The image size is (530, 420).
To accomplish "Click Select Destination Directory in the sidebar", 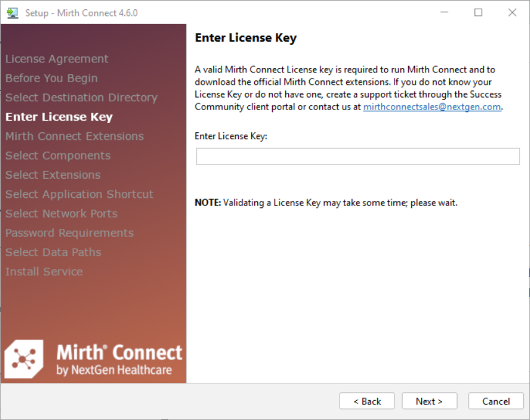I will 81,98.
